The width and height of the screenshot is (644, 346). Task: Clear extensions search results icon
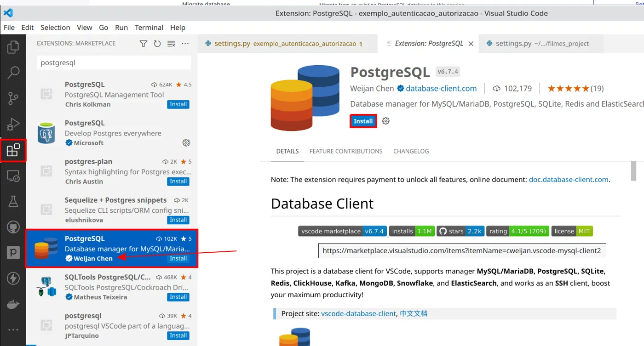coord(171,44)
